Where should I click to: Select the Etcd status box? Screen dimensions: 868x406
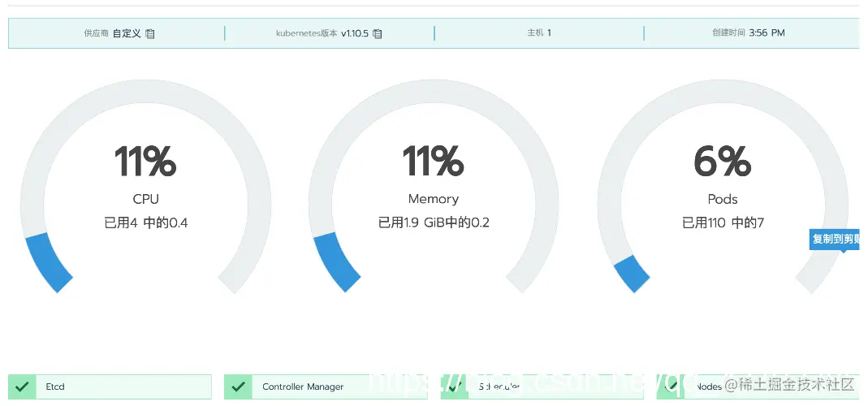[x=110, y=387]
